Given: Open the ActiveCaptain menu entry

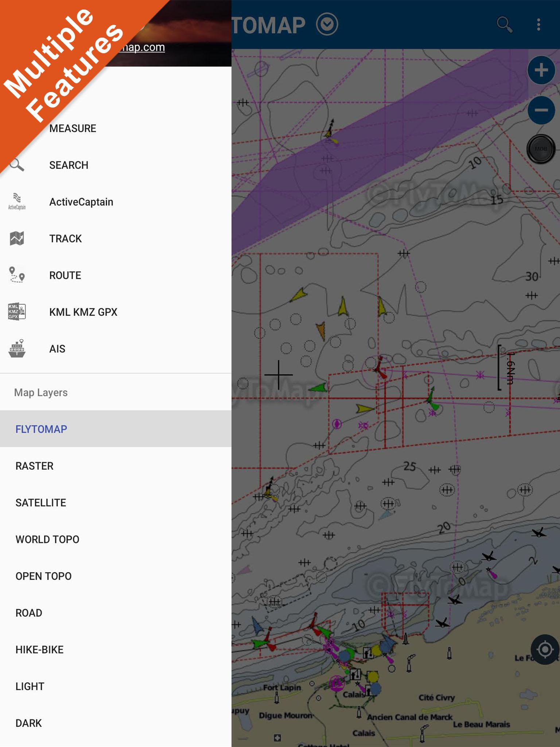Looking at the screenshot, I should click(116, 202).
